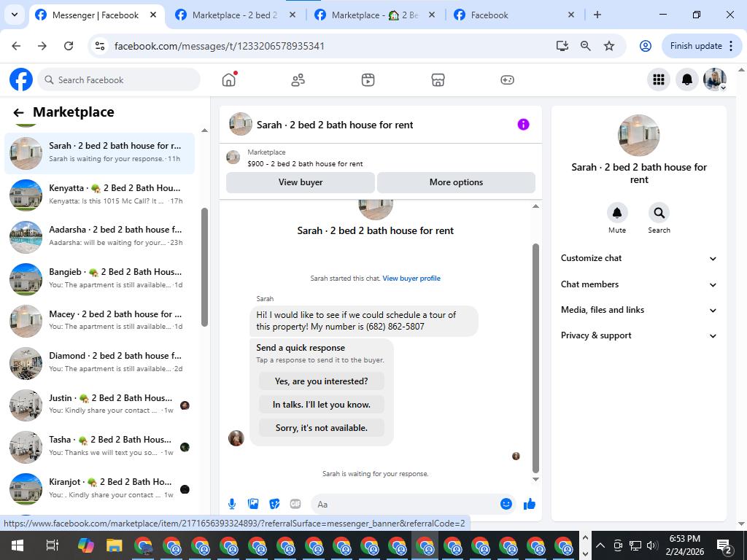Open the browser zoom magnifier icon
Viewport: 747px width, 560px height.
click(x=586, y=46)
